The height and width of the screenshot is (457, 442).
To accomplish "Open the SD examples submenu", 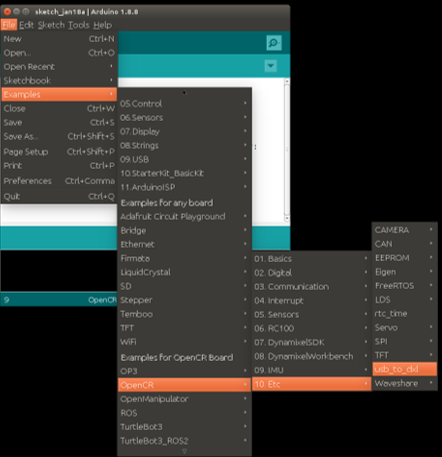I will click(x=185, y=286).
